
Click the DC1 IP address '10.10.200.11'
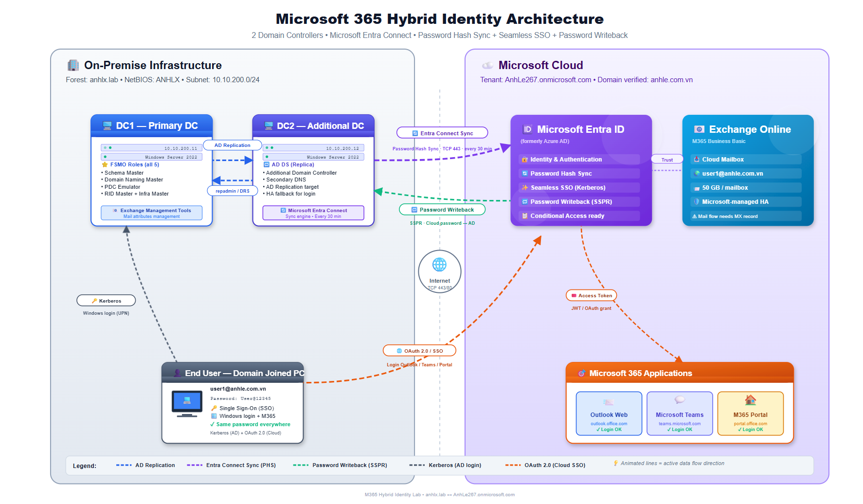click(181, 148)
